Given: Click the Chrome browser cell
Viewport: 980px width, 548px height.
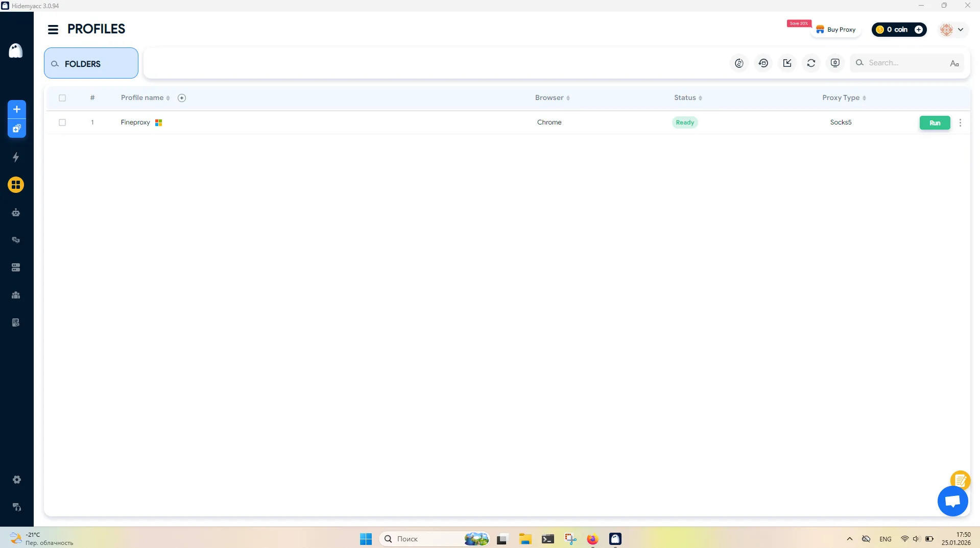Looking at the screenshot, I should pos(549,122).
